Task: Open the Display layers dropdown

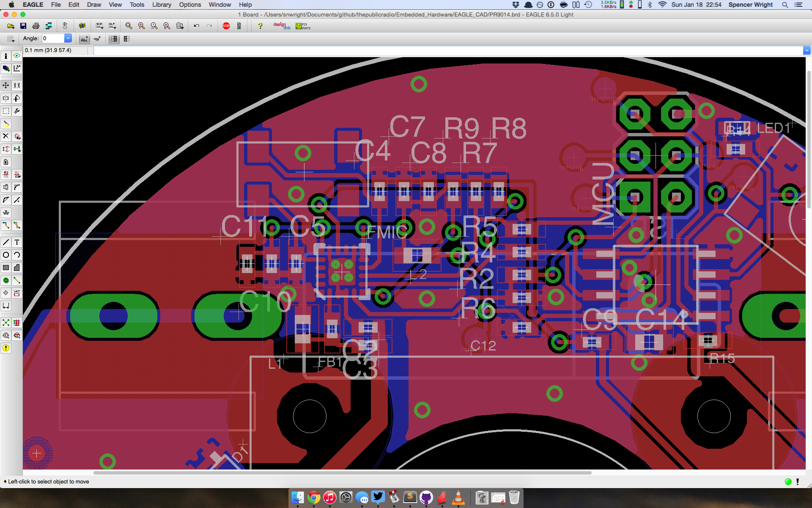Action: pos(6,69)
